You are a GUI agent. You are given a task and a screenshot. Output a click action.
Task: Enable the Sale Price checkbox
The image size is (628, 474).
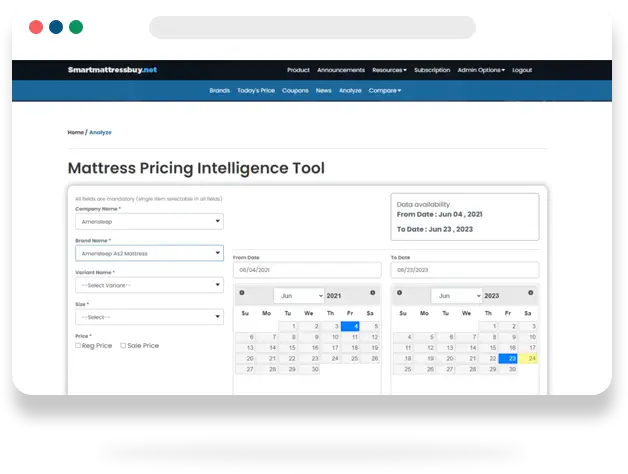123,345
